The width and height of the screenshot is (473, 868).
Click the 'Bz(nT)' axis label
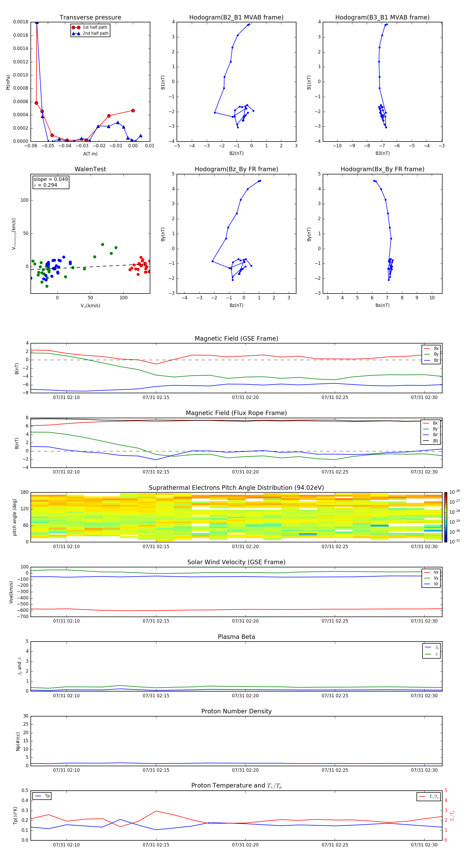236,305
